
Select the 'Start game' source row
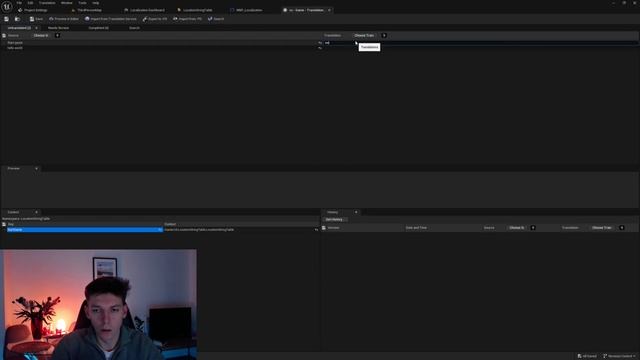[161, 42]
